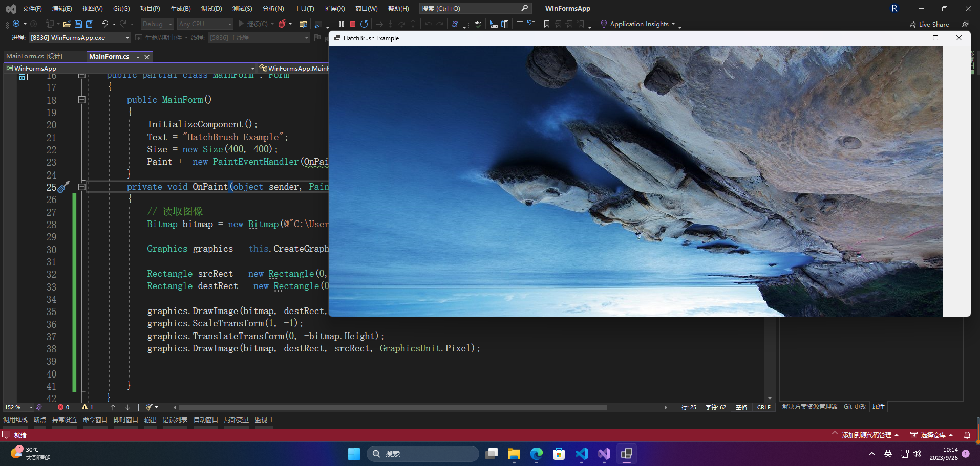
Task: Open Microsoft Edge from the taskbar
Action: [x=537, y=454]
